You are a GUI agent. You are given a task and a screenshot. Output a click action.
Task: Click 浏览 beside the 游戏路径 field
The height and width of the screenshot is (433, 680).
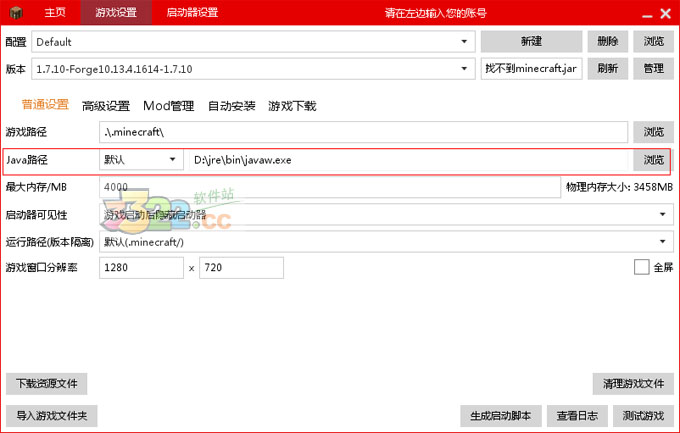[x=653, y=132]
